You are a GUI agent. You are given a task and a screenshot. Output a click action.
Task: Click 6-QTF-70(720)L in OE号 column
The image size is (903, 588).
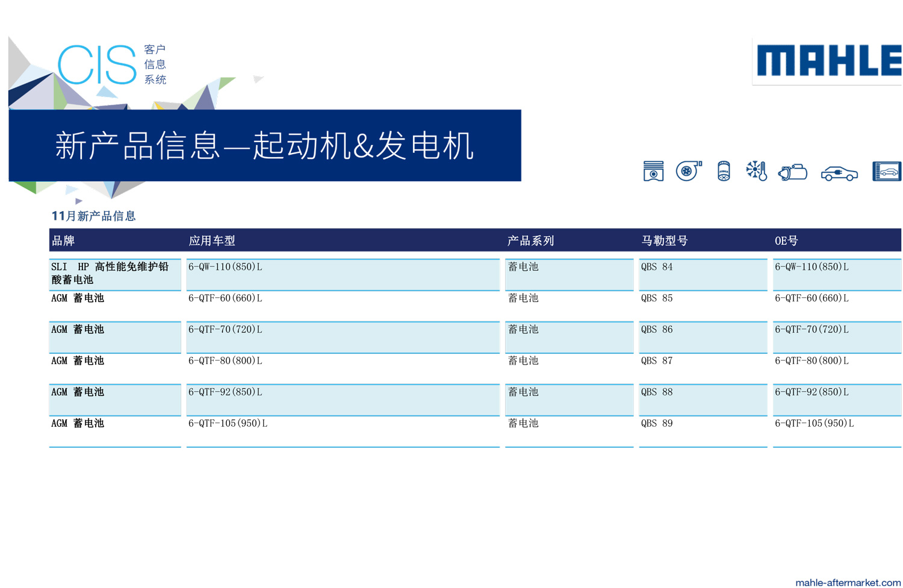pyautogui.click(x=811, y=329)
